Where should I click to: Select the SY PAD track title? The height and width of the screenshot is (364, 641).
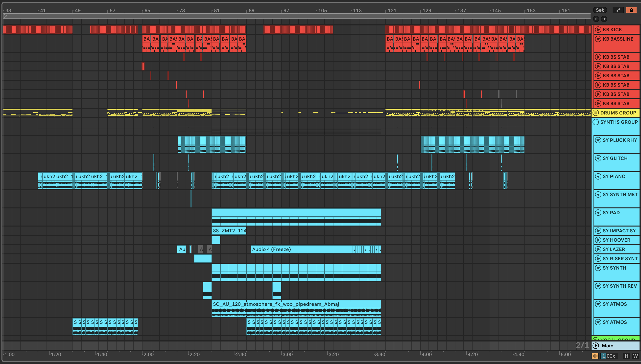tap(611, 213)
